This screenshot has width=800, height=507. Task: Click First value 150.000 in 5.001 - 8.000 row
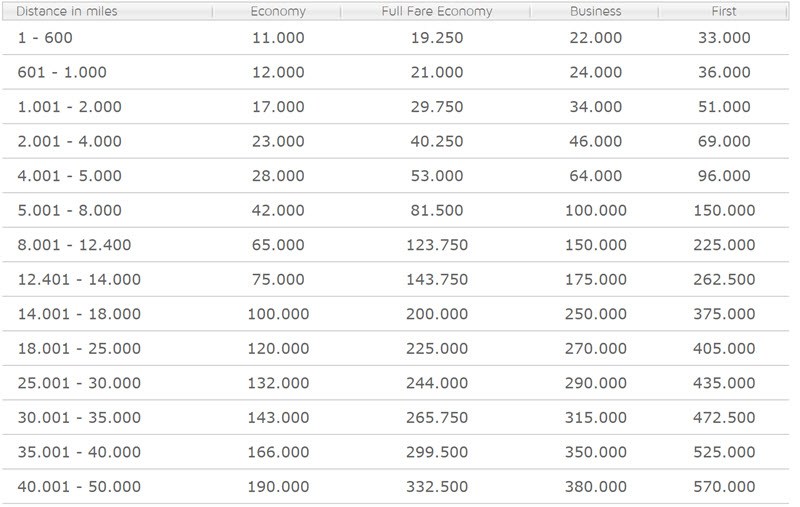pyautogui.click(x=724, y=210)
